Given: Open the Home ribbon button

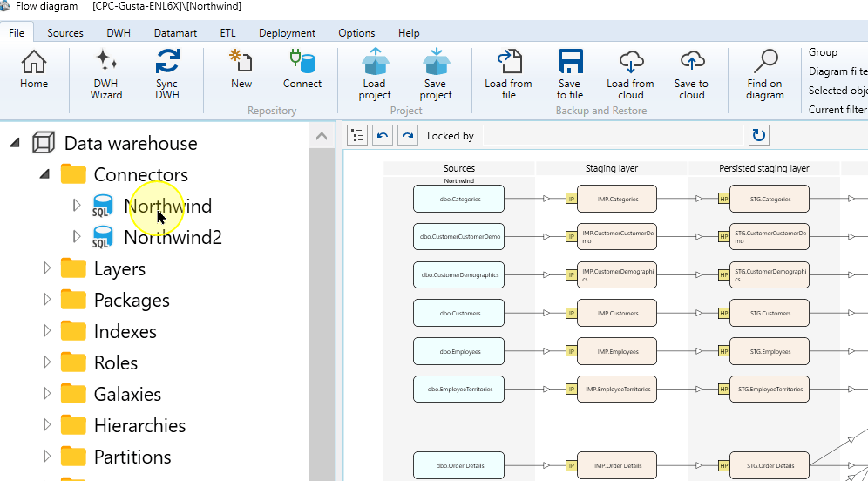Looking at the screenshot, I should [x=34, y=70].
